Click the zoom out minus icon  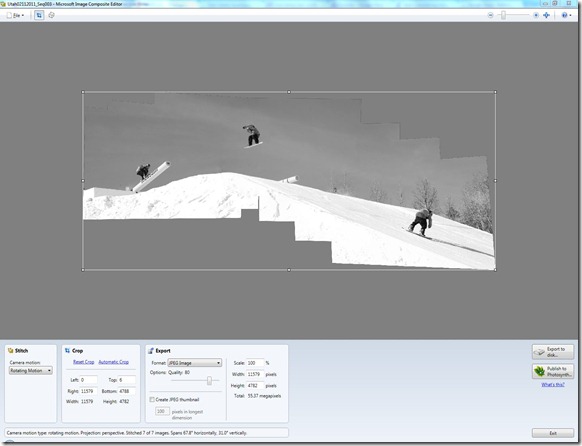pos(490,15)
